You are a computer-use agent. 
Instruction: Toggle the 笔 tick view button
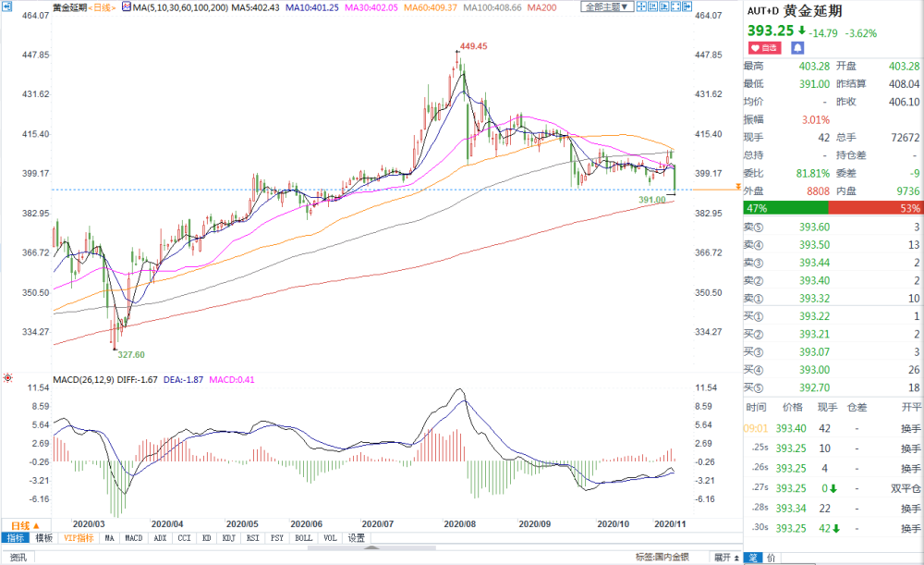752,558
